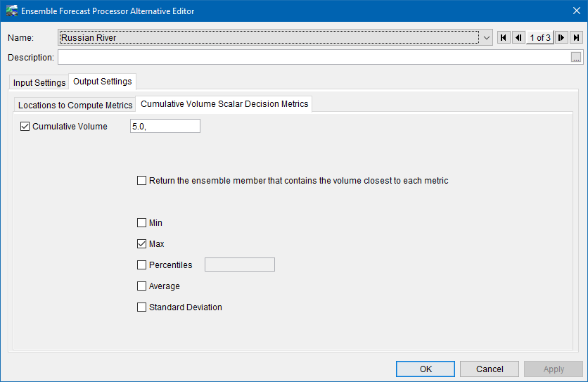Click the OK button
The image size is (588, 382).
(426, 369)
